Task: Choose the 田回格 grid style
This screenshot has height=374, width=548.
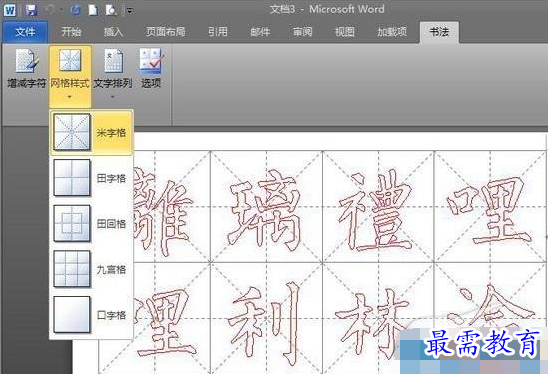Action: 91,224
